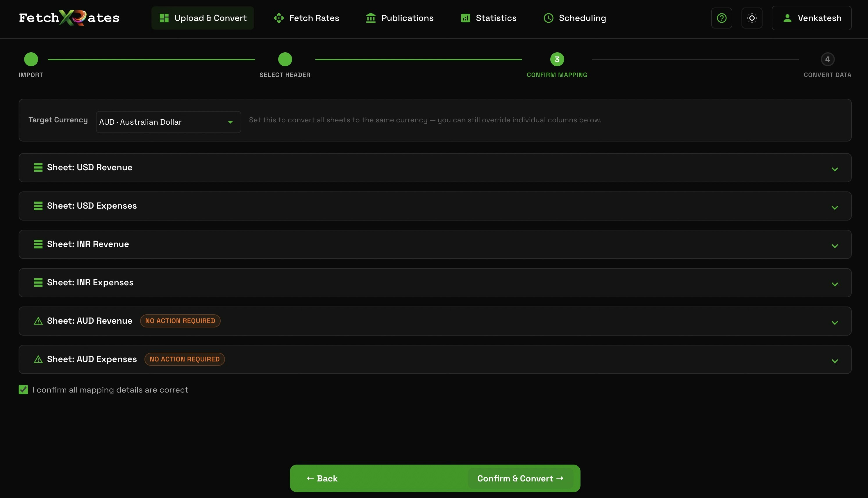The height and width of the screenshot is (498, 868).
Task: Click the Fetch Rates diamond icon
Action: click(x=279, y=18)
